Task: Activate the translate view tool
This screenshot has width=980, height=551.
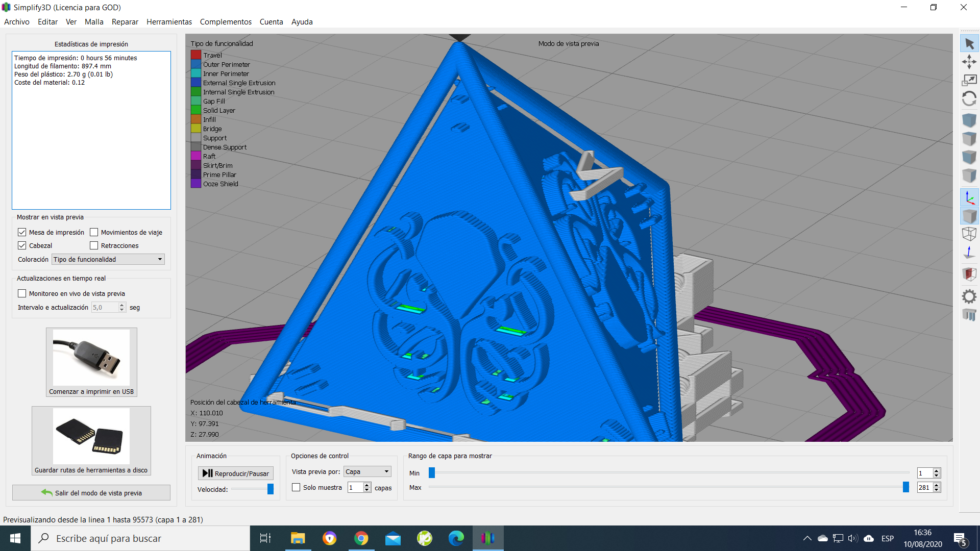Action: pyautogui.click(x=969, y=62)
